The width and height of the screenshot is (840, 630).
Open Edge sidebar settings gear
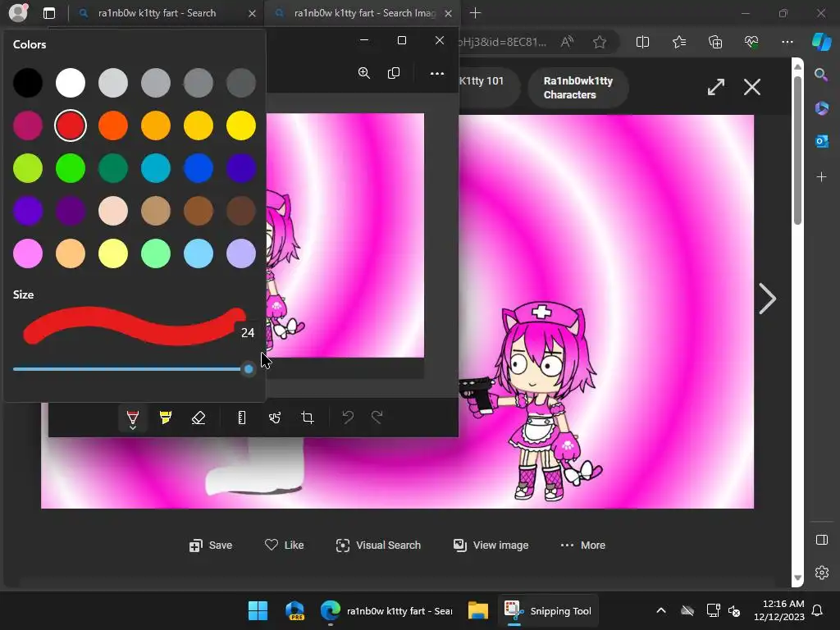click(x=821, y=573)
